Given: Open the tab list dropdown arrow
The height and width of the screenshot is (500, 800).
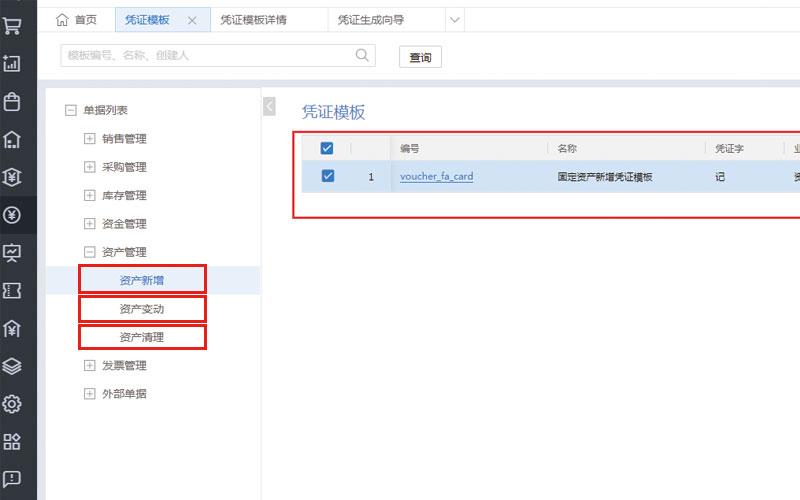Looking at the screenshot, I should (x=454, y=20).
